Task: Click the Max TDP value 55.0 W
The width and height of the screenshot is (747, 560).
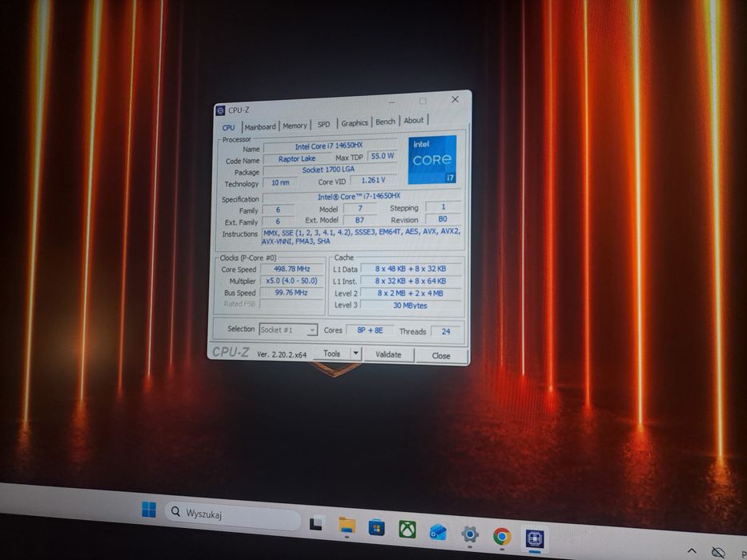Action: 383,156
